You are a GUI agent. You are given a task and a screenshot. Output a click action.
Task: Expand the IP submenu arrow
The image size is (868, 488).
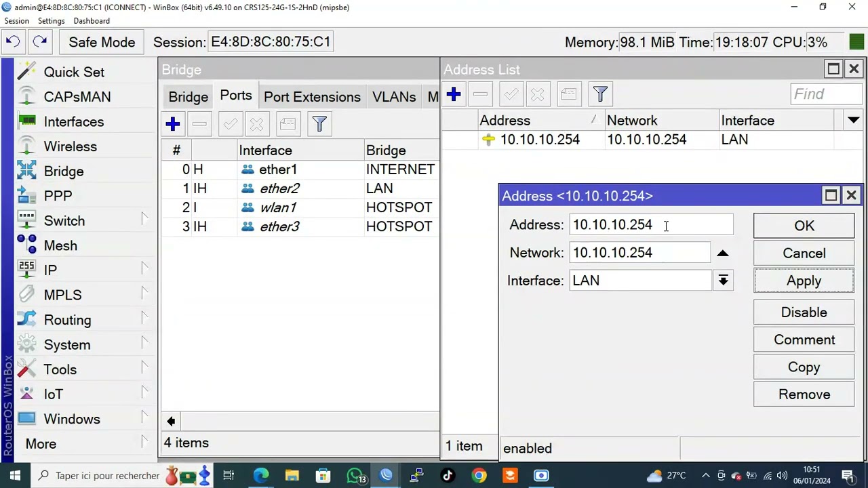[x=144, y=268]
